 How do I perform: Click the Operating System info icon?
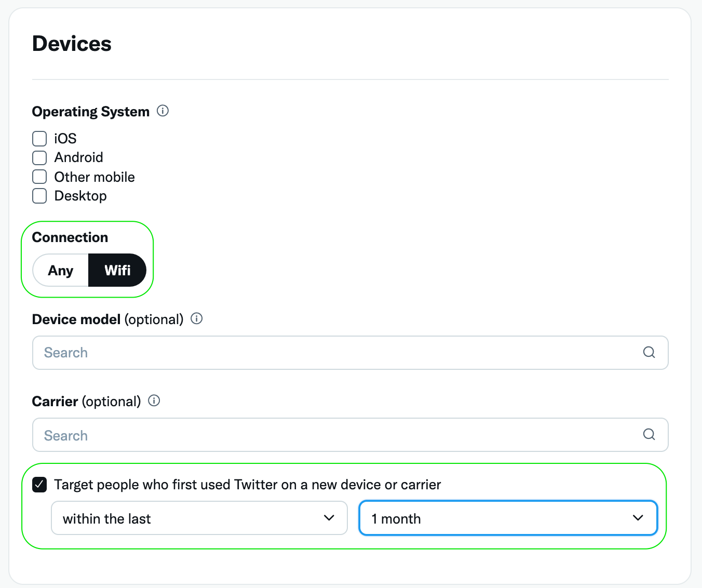[x=163, y=111]
